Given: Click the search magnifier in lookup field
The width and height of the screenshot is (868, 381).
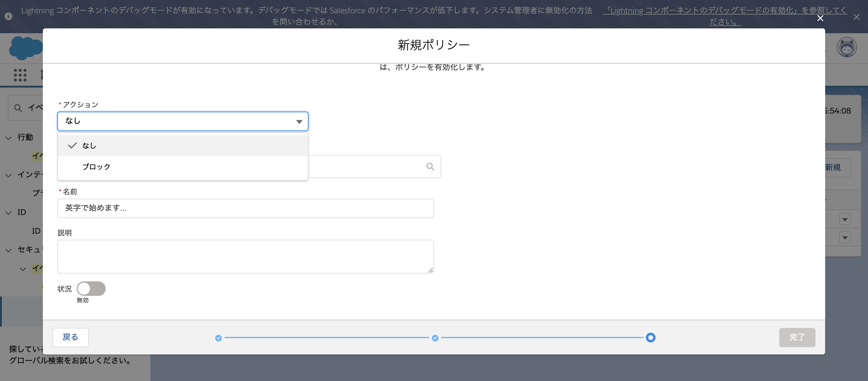Looking at the screenshot, I should point(430,167).
